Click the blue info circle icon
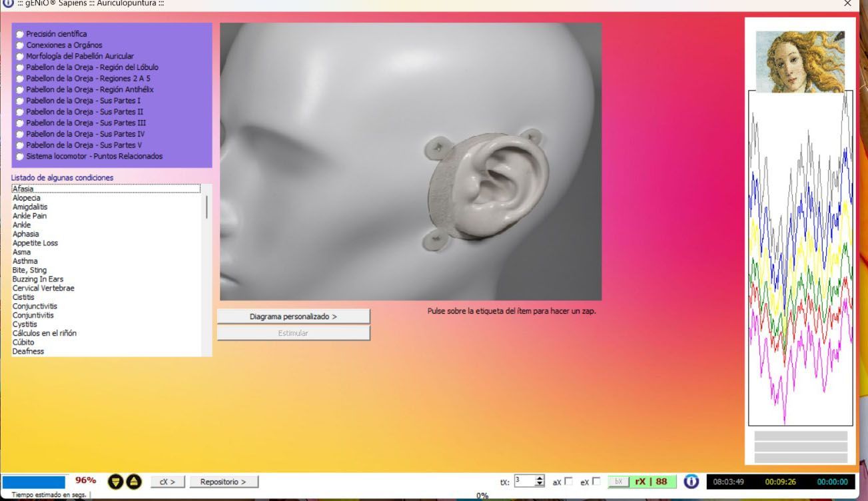 691,481
